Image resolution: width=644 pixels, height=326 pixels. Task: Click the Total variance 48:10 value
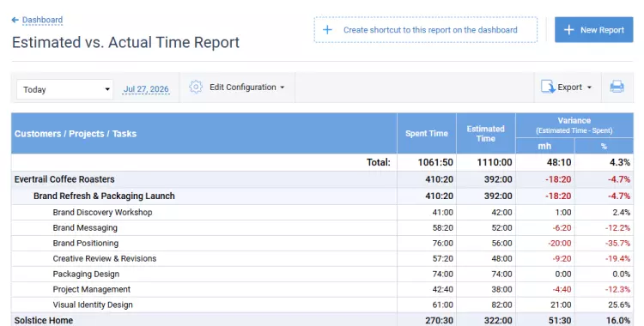point(559,162)
